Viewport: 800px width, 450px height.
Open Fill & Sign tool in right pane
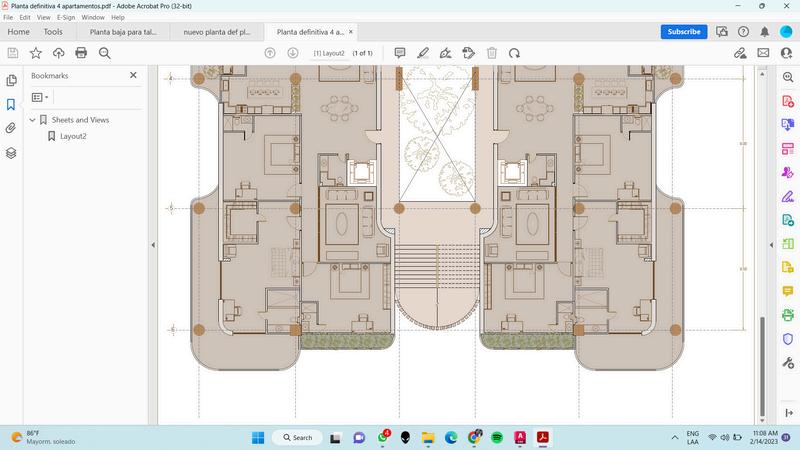coord(788,196)
